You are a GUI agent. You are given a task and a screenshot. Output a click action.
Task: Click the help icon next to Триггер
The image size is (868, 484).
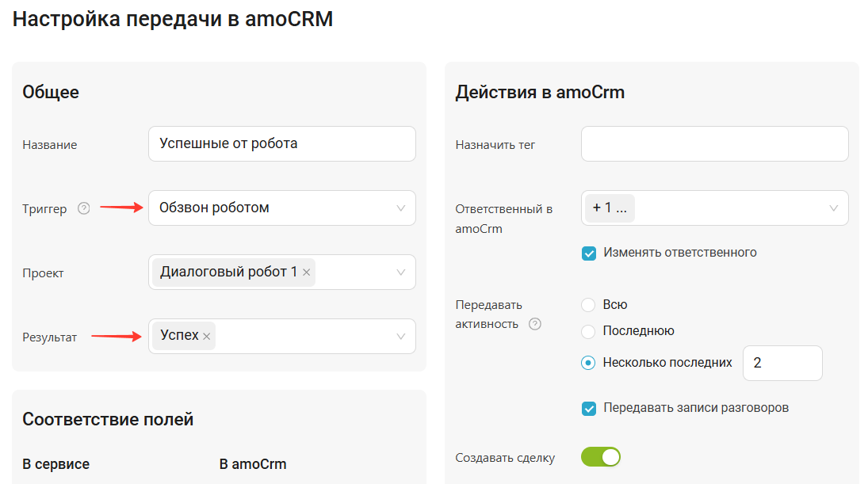(84, 208)
